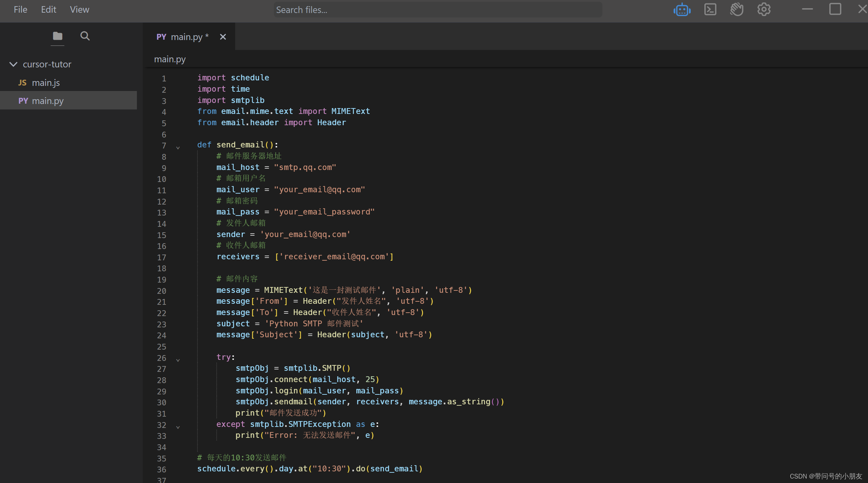Open main.js in the file tree
The height and width of the screenshot is (483, 868).
68,83
